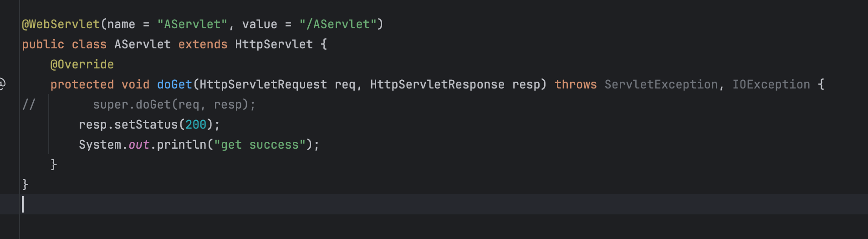The height and width of the screenshot is (239, 868).
Task: Click the grayed-out IOException
Action: point(771,84)
